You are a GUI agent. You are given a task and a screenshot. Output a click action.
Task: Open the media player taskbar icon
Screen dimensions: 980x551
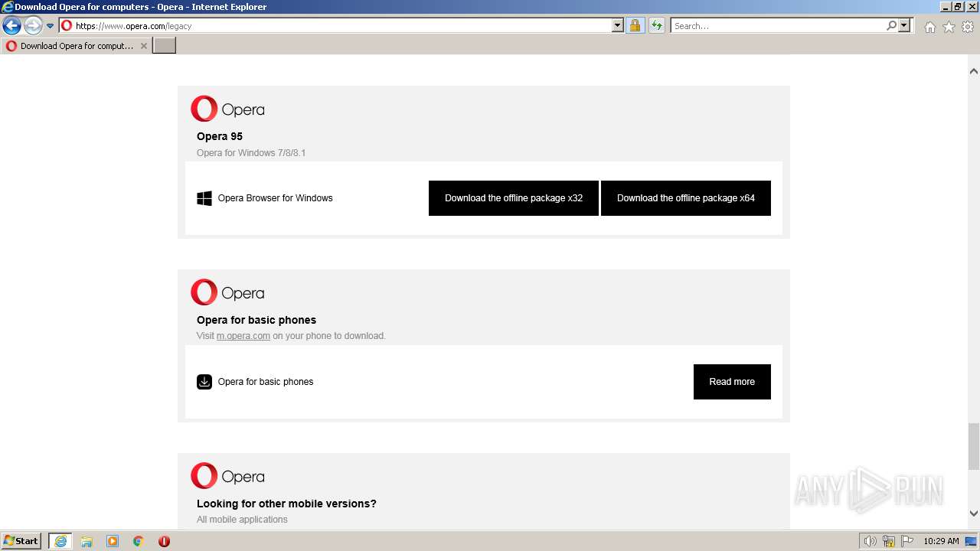pos(113,541)
